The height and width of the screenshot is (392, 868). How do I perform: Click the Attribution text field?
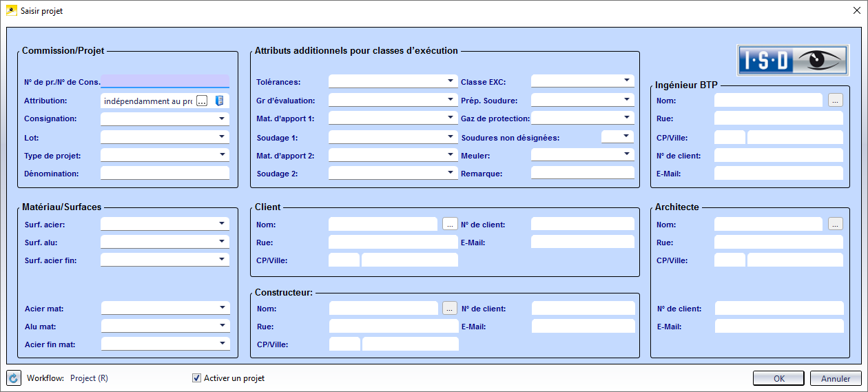point(147,101)
